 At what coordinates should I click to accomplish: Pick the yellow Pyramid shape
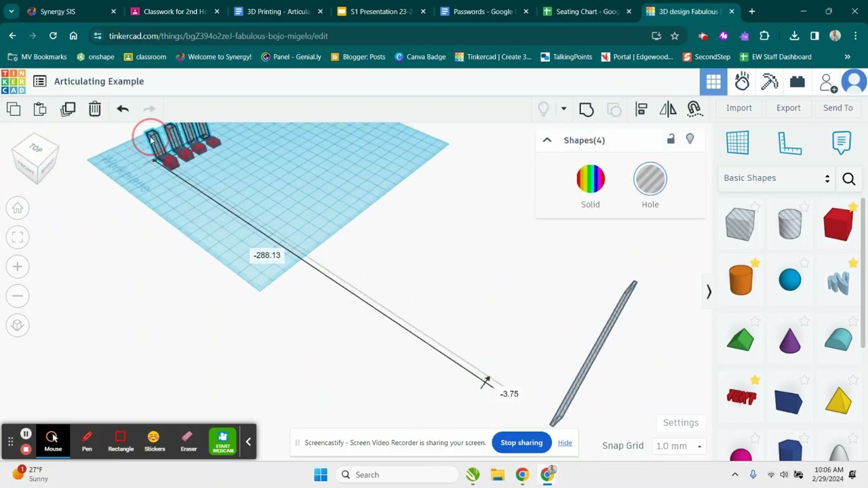(x=838, y=400)
